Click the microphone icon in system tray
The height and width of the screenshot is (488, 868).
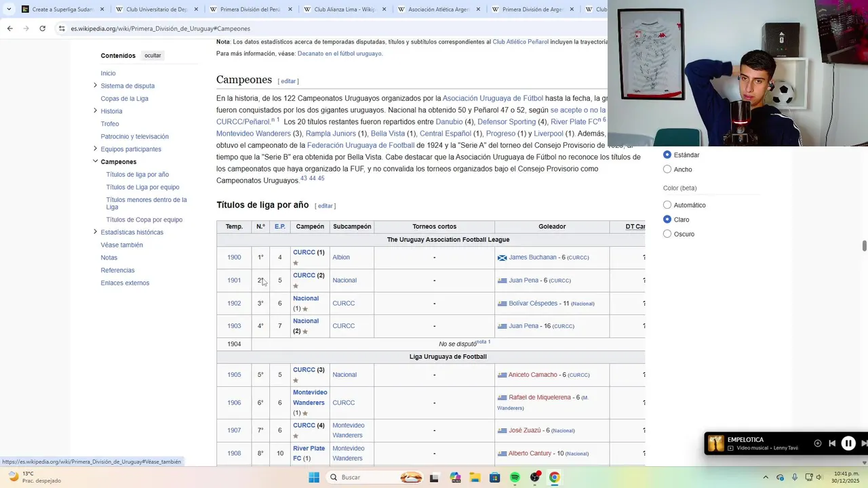[795, 477]
